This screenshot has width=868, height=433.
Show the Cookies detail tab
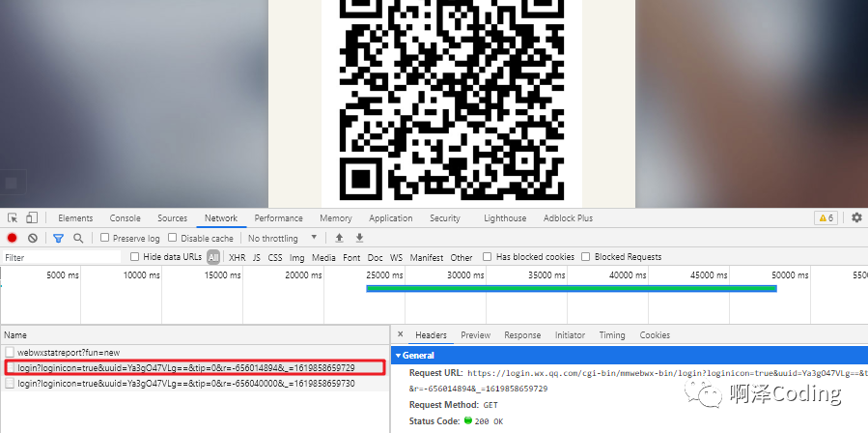[x=655, y=334]
